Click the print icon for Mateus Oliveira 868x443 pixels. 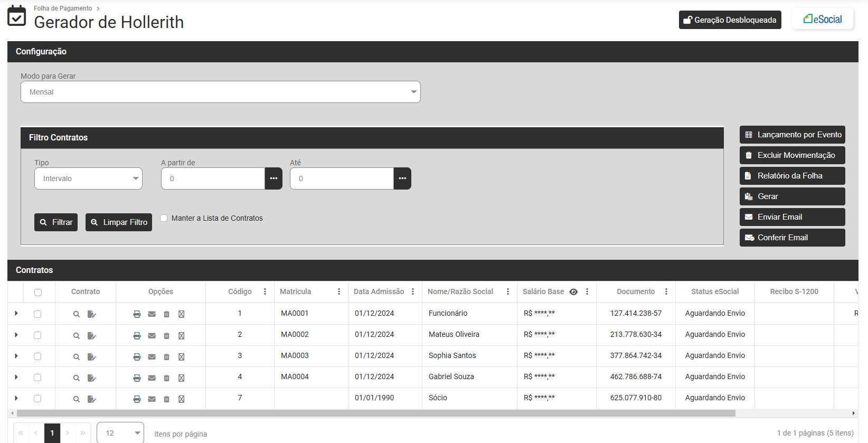(x=137, y=336)
